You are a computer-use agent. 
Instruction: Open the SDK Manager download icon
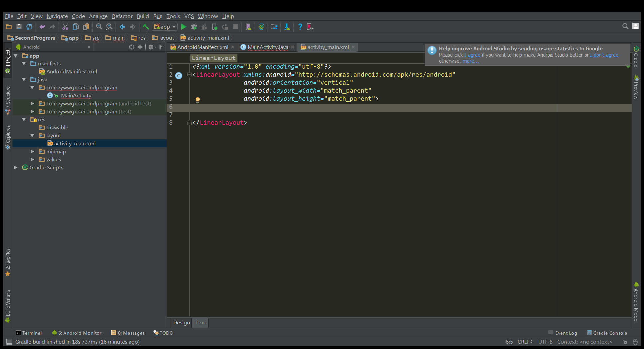287,27
